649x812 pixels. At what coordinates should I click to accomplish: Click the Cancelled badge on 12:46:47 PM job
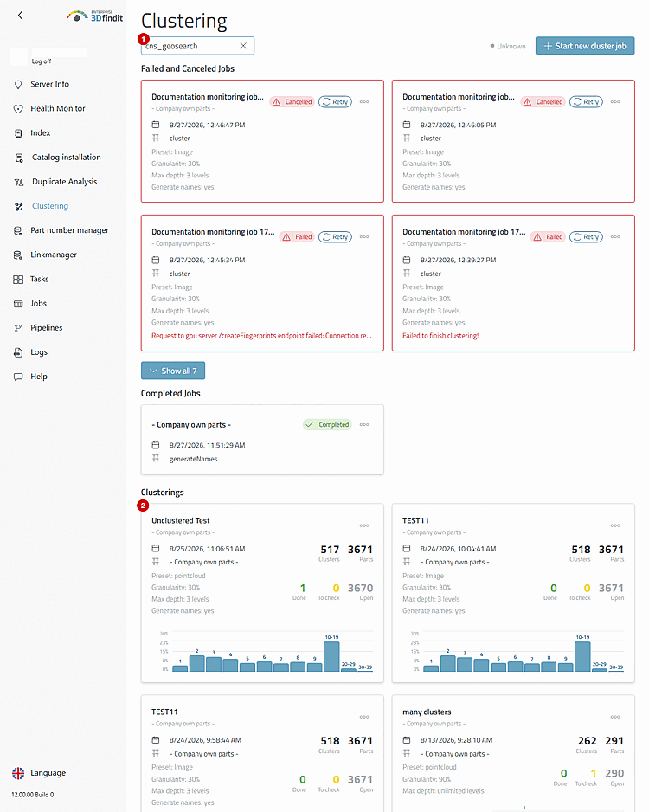[292, 101]
